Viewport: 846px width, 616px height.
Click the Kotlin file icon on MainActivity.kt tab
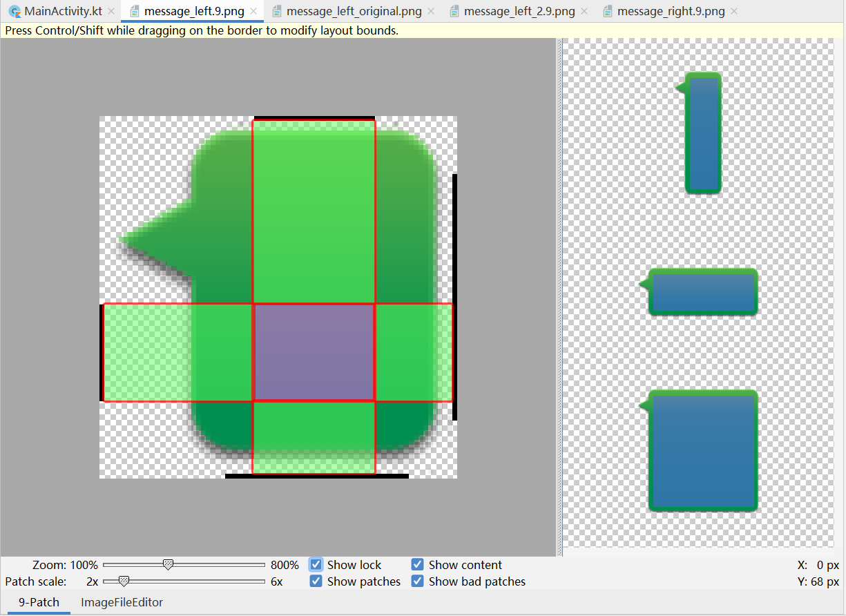(15, 12)
